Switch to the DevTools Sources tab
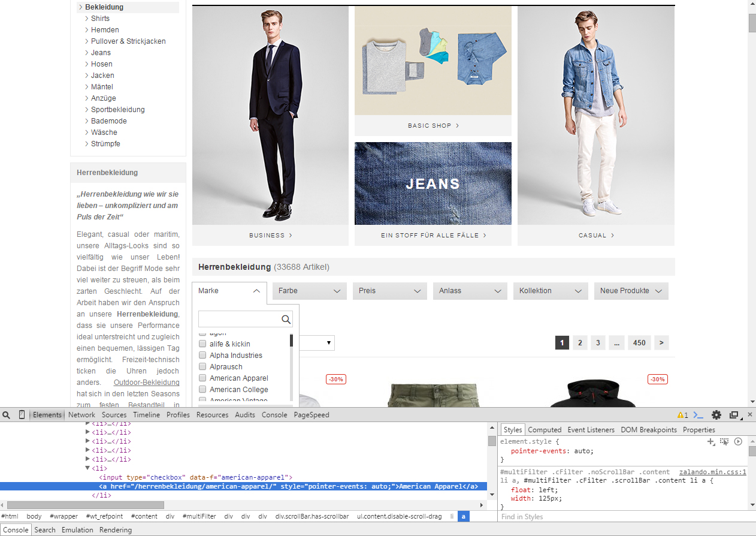 tap(114, 415)
